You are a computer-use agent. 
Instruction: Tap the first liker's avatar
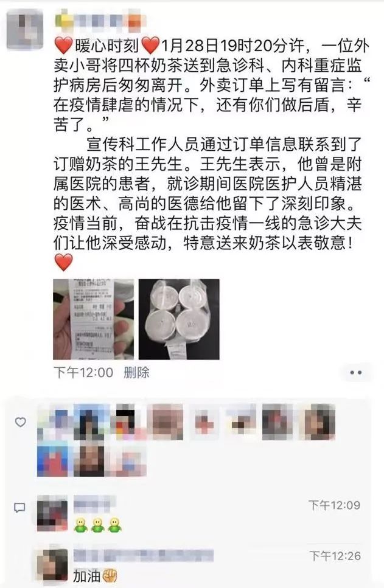coord(54,422)
